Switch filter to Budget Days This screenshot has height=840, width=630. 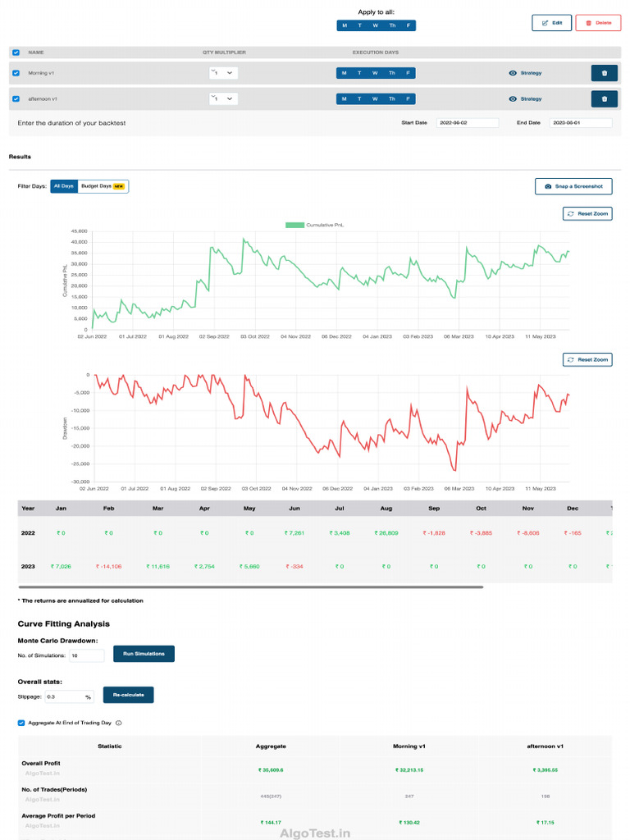(x=103, y=186)
